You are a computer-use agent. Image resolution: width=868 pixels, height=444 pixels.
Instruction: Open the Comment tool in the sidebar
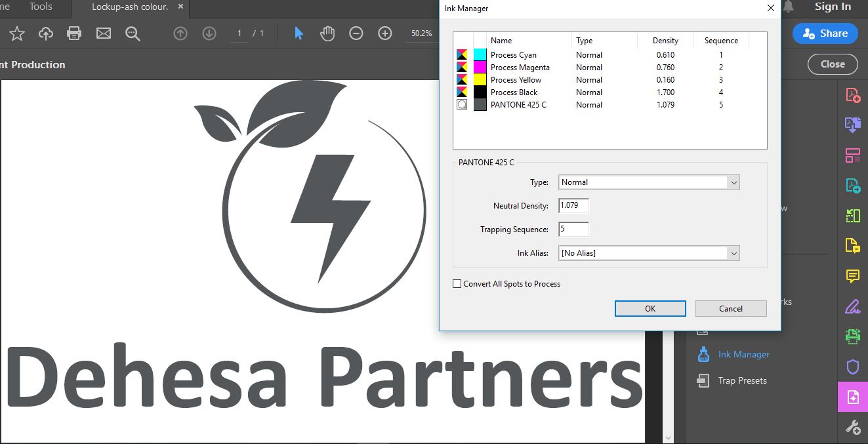(853, 276)
